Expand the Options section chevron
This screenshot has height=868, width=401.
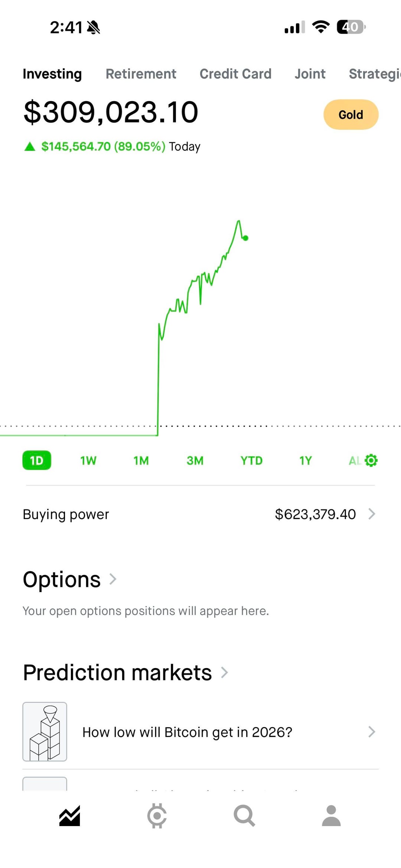113,579
